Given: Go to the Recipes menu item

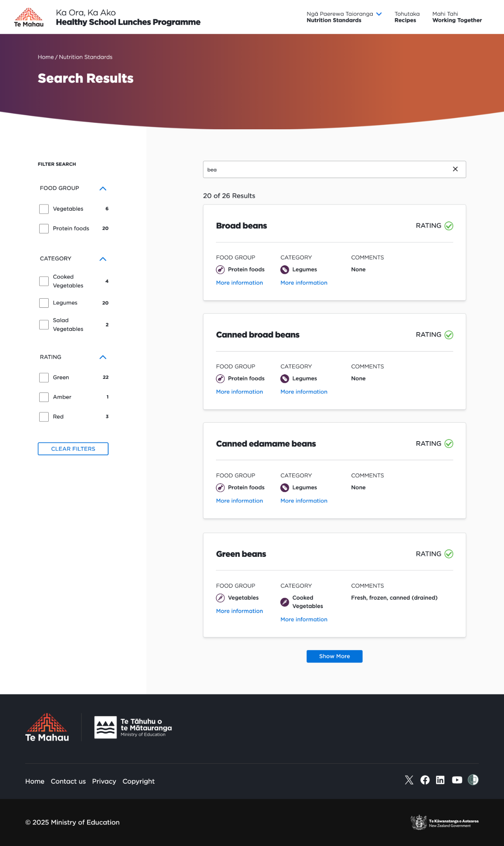Looking at the screenshot, I should click(407, 17).
